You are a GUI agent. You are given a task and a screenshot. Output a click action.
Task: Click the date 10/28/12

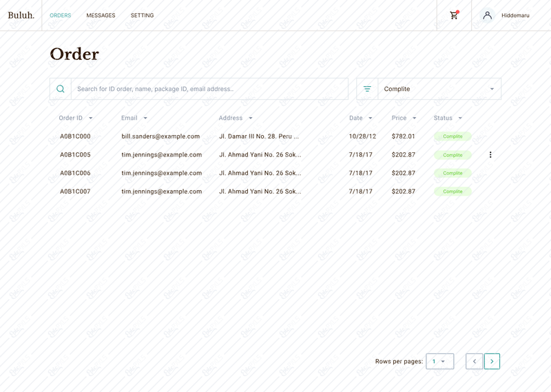point(362,136)
